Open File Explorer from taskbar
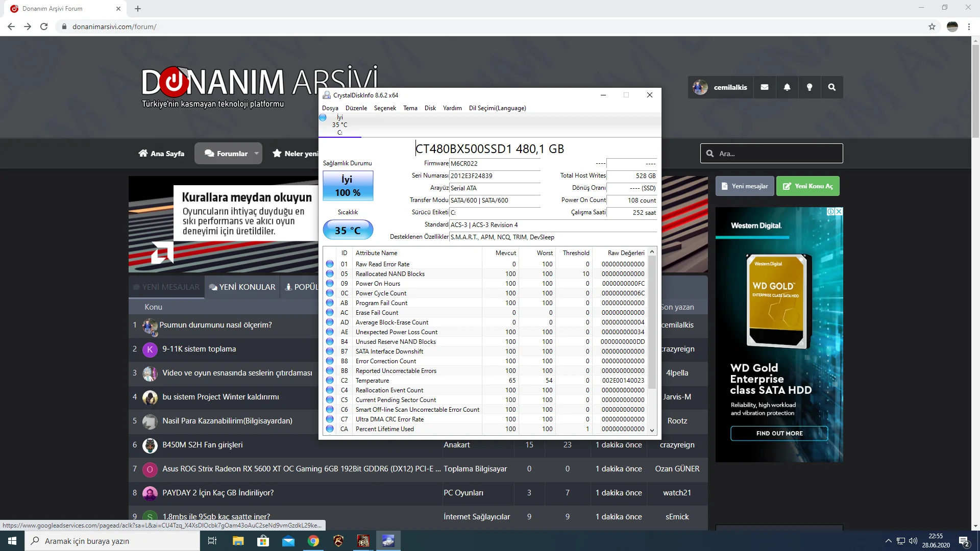The height and width of the screenshot is (551, 980). [x=238, y=541]
